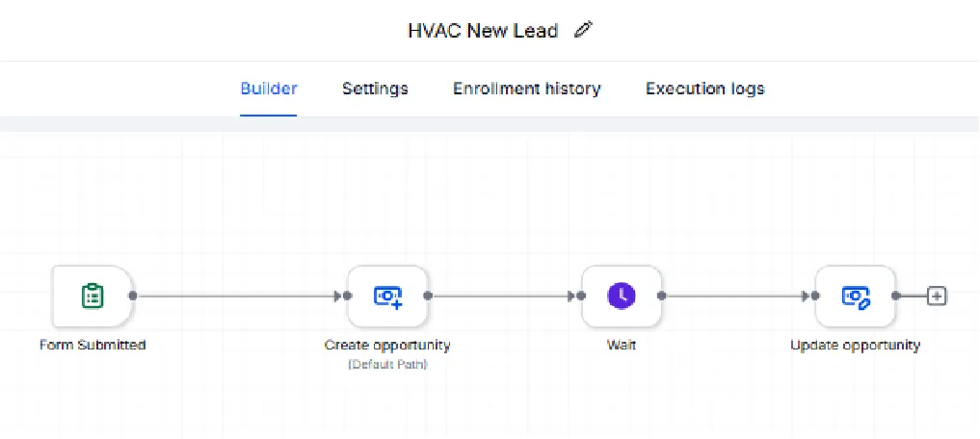Switch to the Builder tab
Image resolution: width=980 pixels, height=439 pixels.
tap(269, 89)
